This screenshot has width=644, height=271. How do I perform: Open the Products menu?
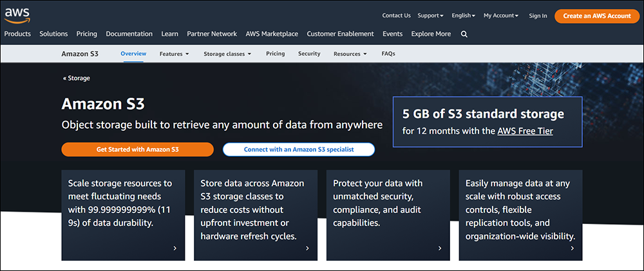[17, 33]
